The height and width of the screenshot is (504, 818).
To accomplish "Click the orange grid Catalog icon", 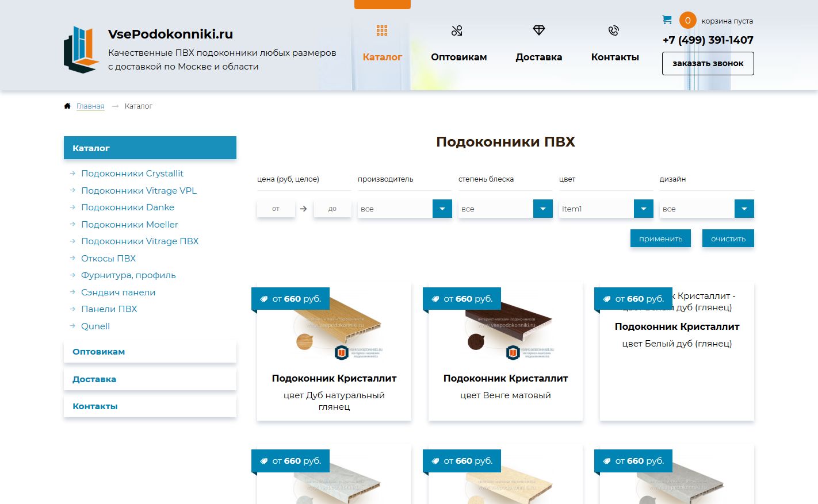I will [382, 30].
